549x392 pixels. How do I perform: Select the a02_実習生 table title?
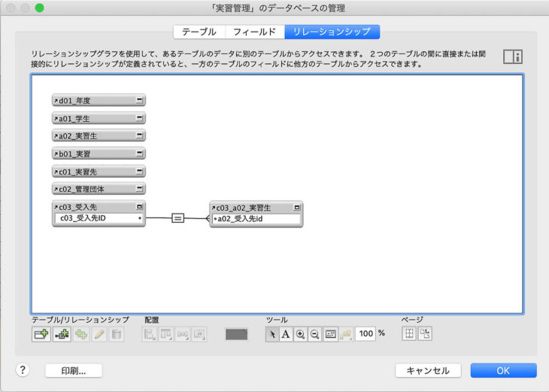[77, 136]
